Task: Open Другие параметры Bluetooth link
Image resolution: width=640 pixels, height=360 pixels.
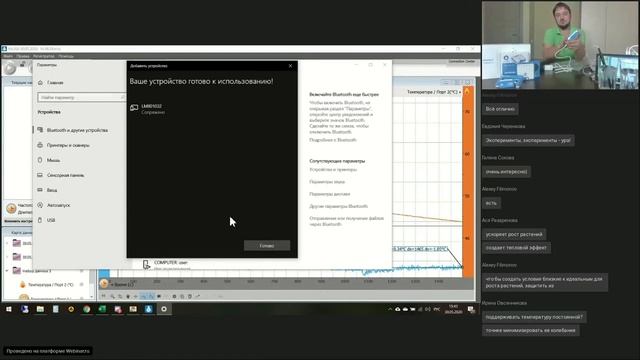Action: click(338, 206)
